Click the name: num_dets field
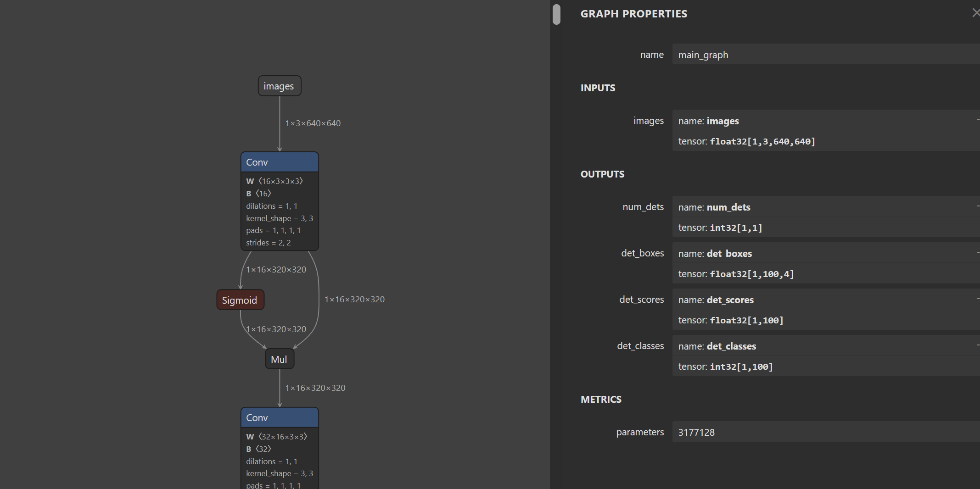 [x=826, y=207]
